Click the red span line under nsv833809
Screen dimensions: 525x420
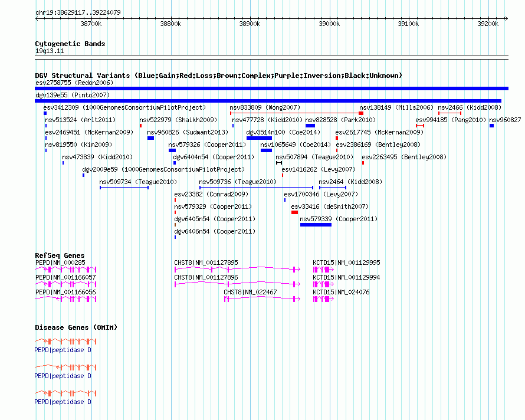294,113
